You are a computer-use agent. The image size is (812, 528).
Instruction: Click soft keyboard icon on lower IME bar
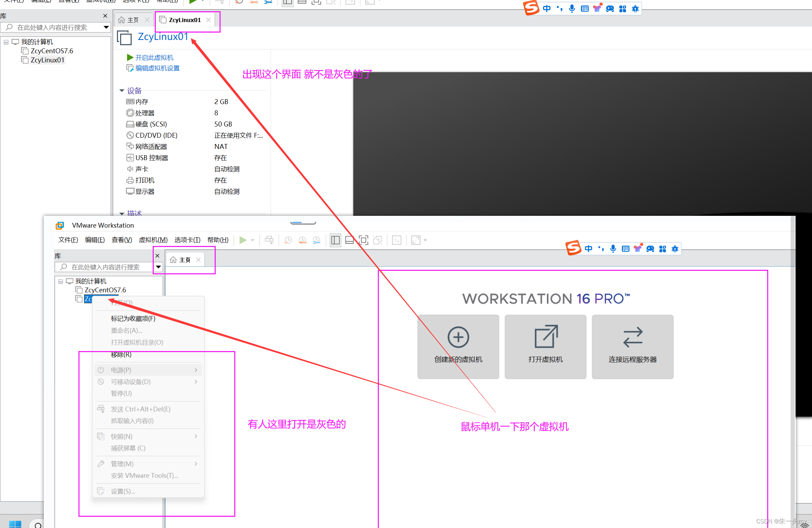coord(626,249)
